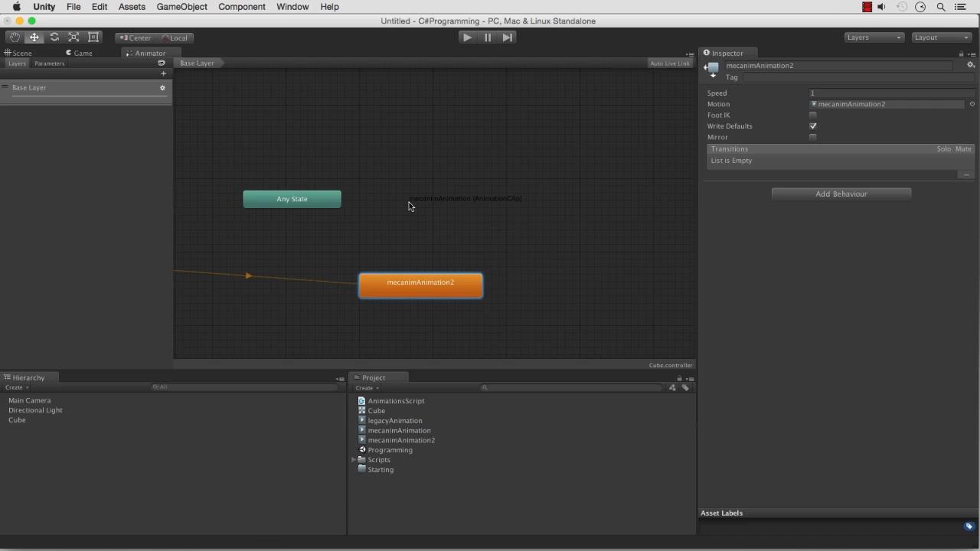This screenshot has width=980, height=551.
Task: Edit the Speed value field
Action: (892, 93)
